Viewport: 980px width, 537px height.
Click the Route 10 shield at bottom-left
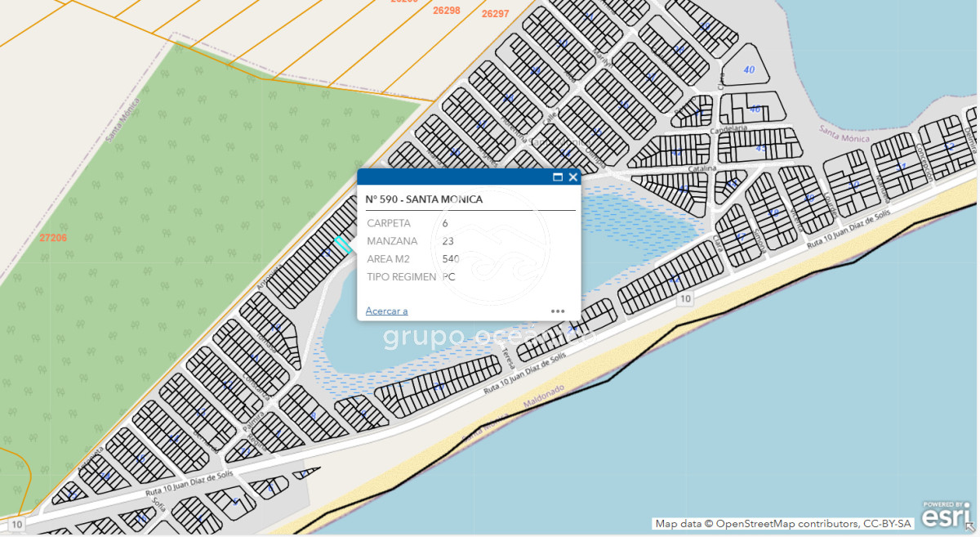[17, 523]
